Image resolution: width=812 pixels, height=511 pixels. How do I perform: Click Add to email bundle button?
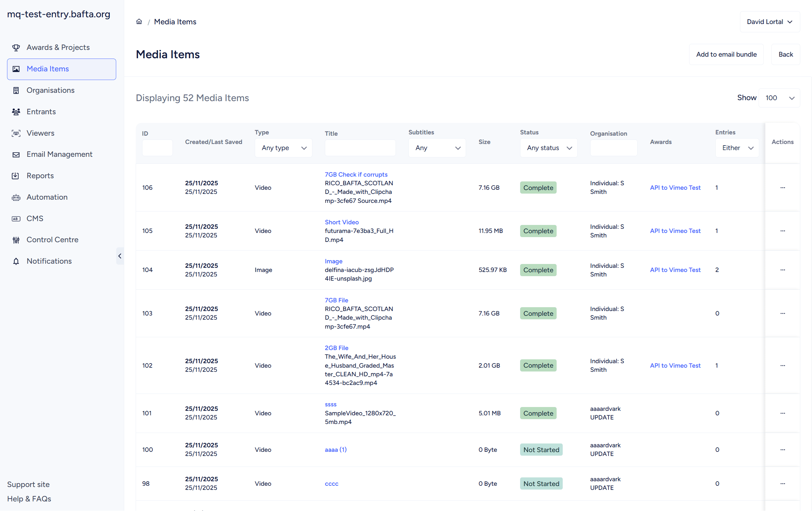(x=726, y=54)
